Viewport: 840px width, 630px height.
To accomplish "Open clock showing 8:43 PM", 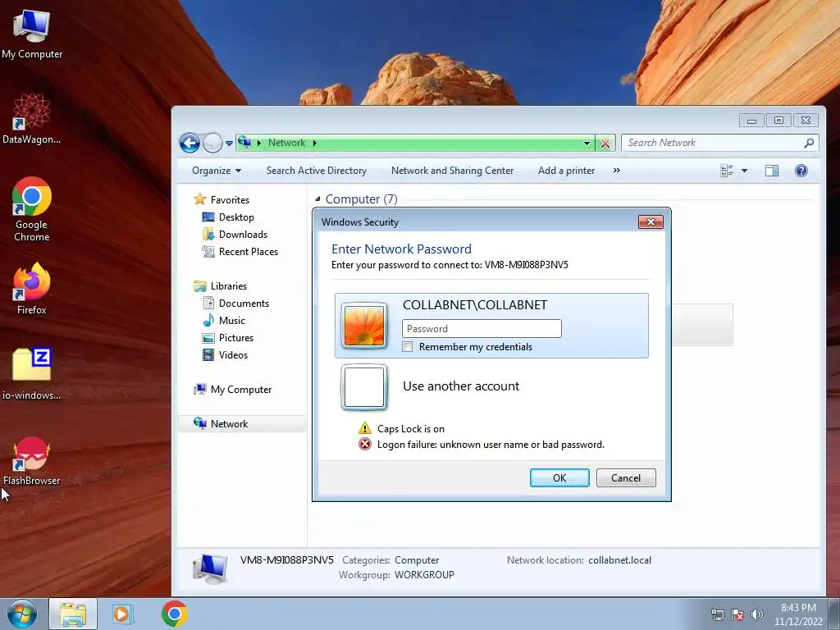I will (x=798, y=614).
